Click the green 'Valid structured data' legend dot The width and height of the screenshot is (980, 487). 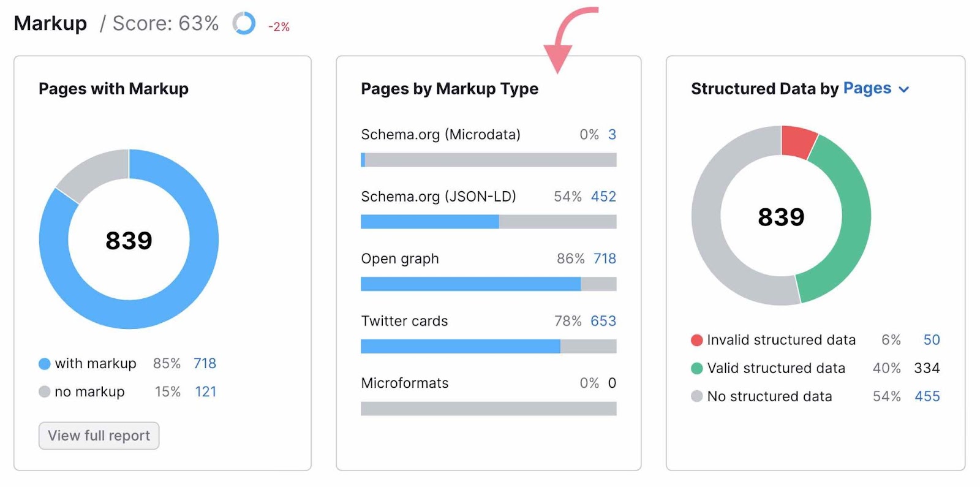tap(697, 368)
